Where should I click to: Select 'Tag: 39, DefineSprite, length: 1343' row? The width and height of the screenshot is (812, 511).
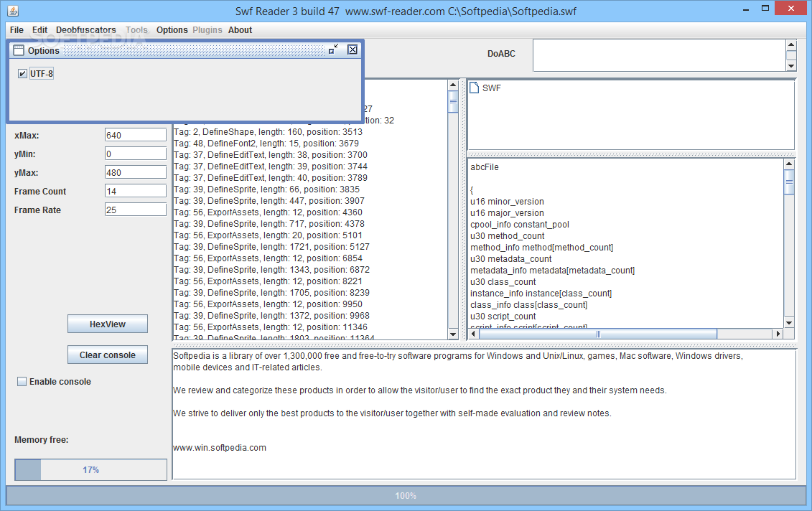(271, 270)
